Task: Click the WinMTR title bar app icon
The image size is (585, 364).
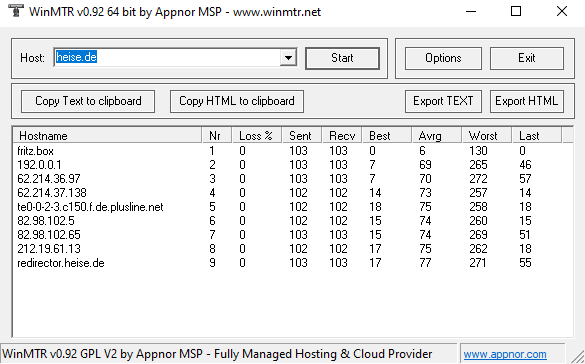Action: (x=16, y=11)
